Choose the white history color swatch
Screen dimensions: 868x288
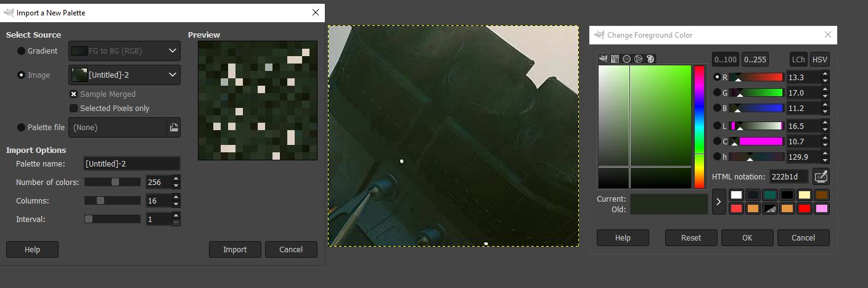click(x=736, y=195)
